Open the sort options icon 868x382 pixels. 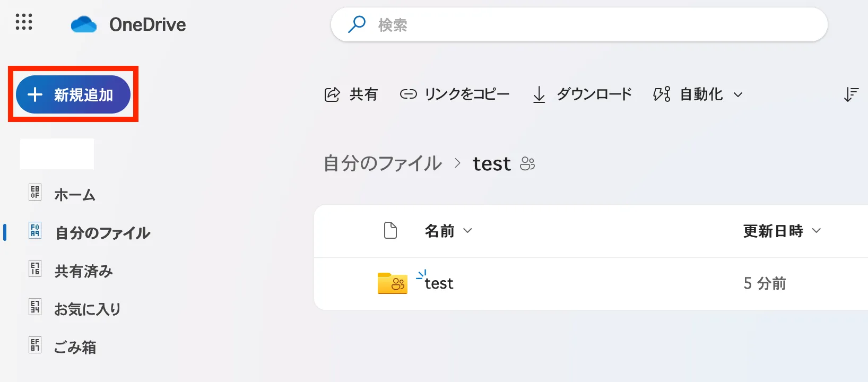851,94
